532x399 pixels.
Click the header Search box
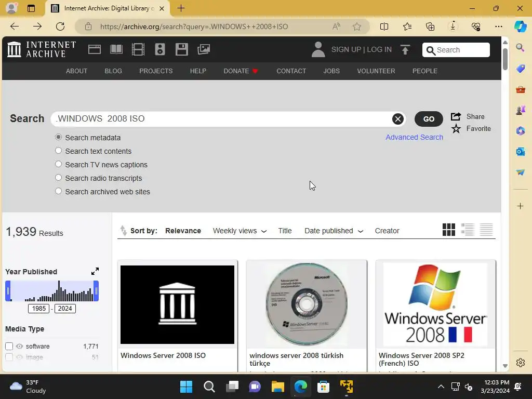pyautogui.click(x=456, y=50)
